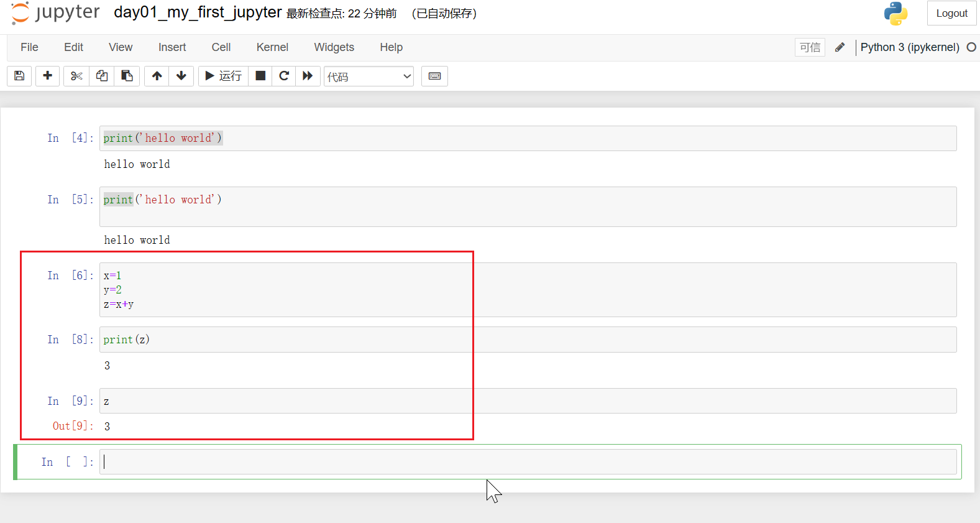Click the pencil edit mode icon

click(x=840, y=47)
